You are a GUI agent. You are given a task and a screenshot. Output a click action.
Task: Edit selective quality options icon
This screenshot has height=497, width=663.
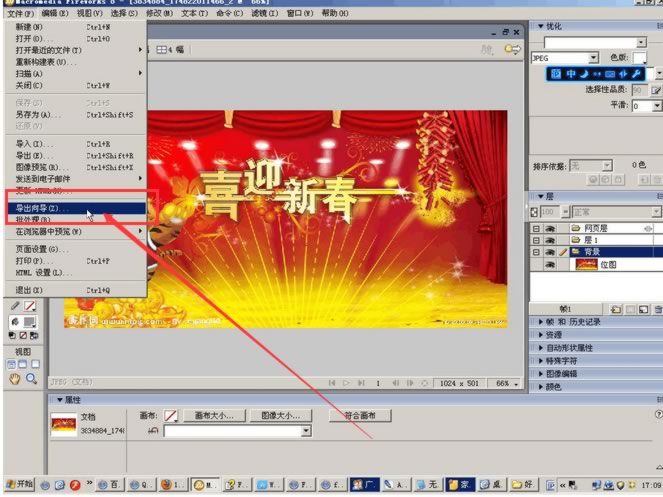tap(655, 90)
